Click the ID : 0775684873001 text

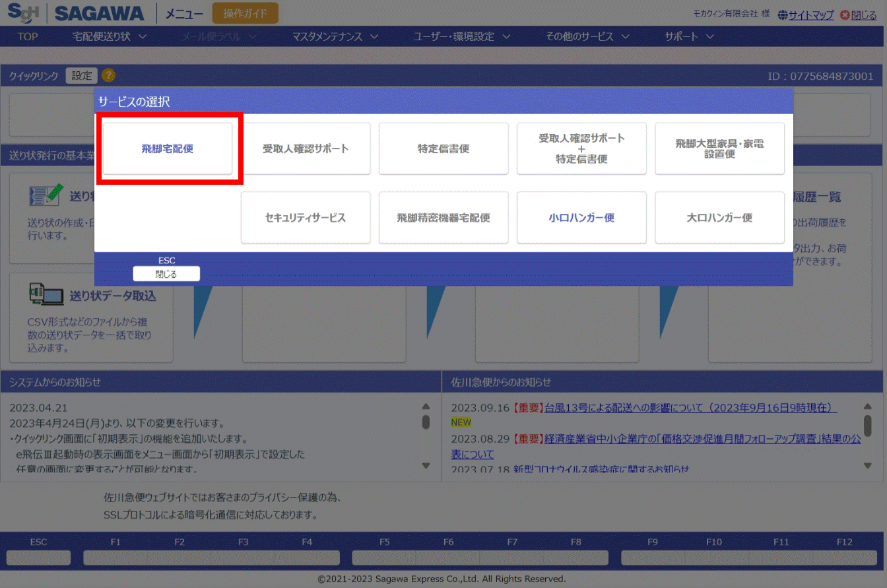tap(820, 77)
